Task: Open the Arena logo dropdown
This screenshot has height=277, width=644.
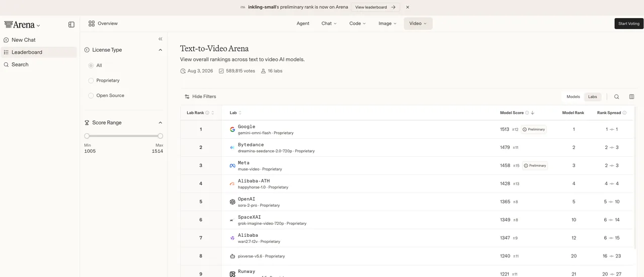Action: pyautogui.click(x=38, y=25)
